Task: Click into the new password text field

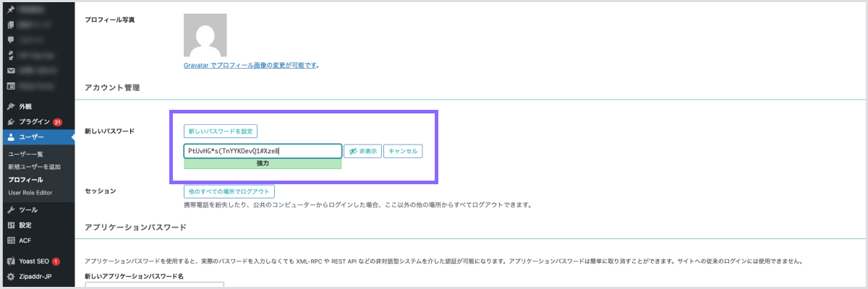Action: pos(263,151)
